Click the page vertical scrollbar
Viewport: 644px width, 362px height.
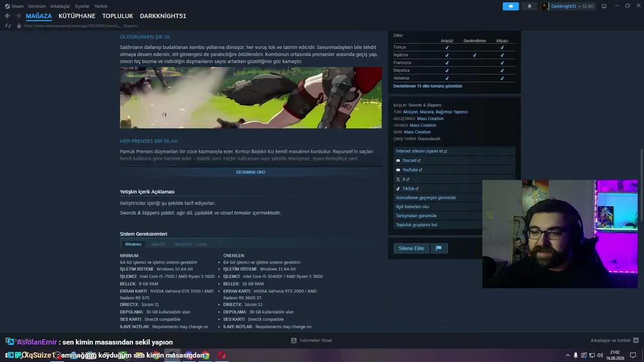point(641,184)
